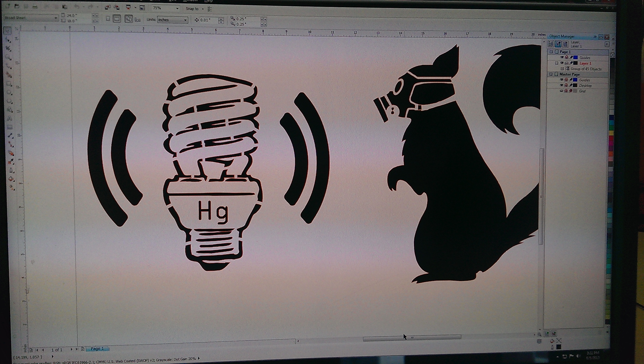
Task: Collapse the Layer 1 tree node
Action: click(557, 63)
